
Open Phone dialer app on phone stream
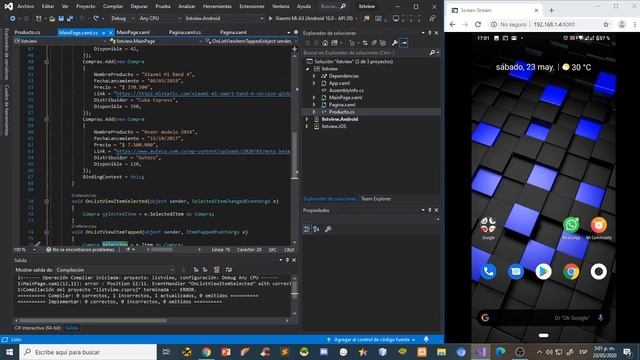488,271
